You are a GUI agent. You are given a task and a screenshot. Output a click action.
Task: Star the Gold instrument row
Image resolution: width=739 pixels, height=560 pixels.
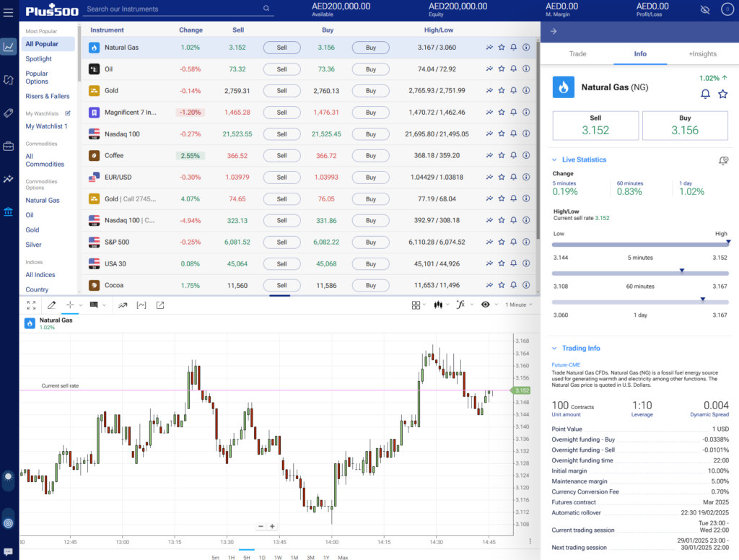pos(502,90)
